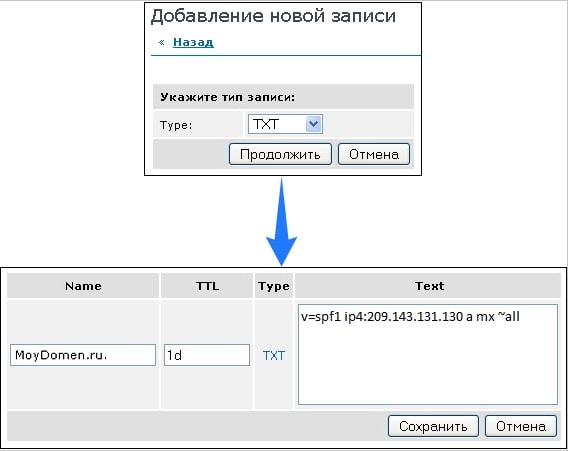The image size is (568, 451).
Task: Open the Type dropdown showing TXT
Action: tap(285, 124)
